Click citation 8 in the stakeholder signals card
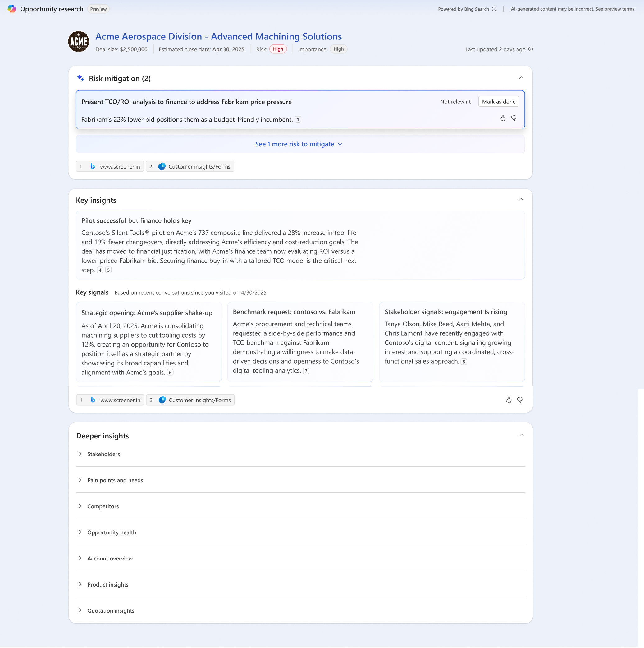Screen dimensions: 644x648 [464, 361]
